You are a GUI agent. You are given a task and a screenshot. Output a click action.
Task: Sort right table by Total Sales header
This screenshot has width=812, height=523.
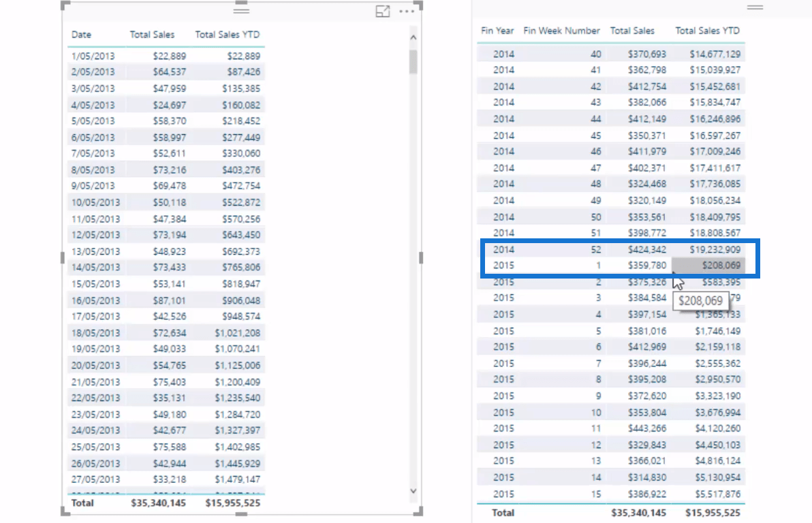[x=632, y=31]
